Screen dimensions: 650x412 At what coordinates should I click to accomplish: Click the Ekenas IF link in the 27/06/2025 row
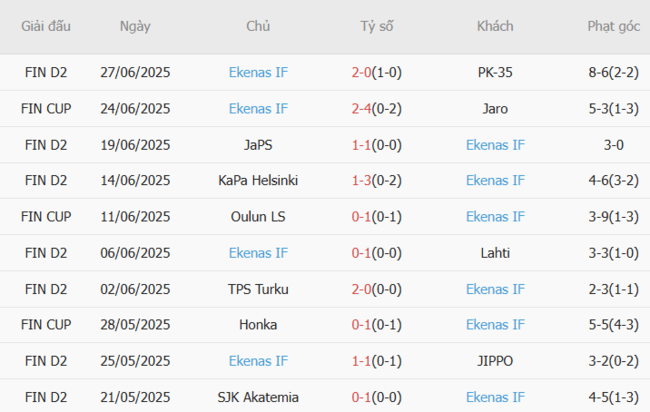point(258,72)
